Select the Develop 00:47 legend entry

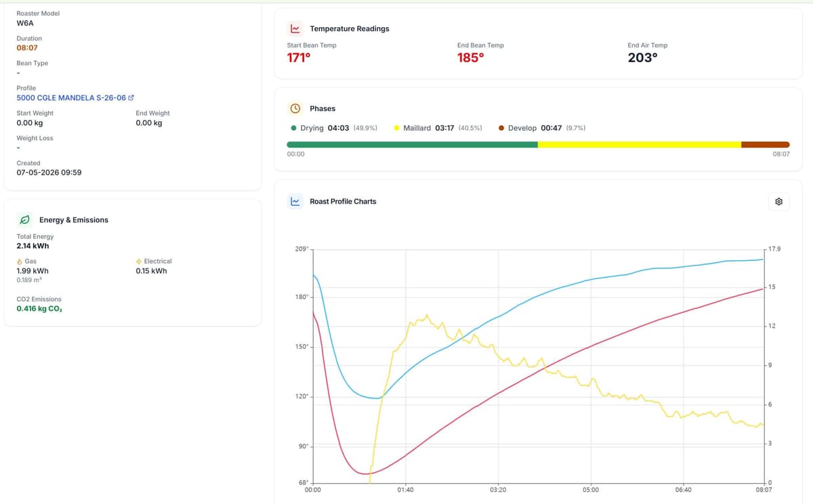[x=542, y=128]
